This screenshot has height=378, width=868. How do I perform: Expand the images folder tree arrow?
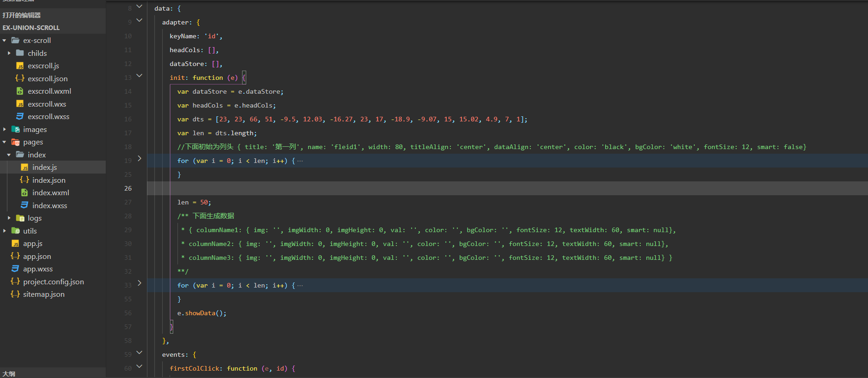tap(5, 129)
